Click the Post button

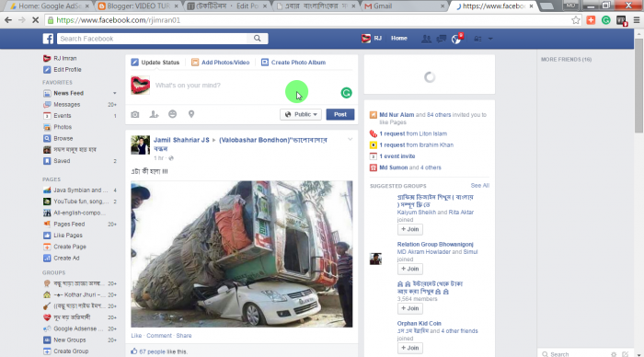coord(340,114)
